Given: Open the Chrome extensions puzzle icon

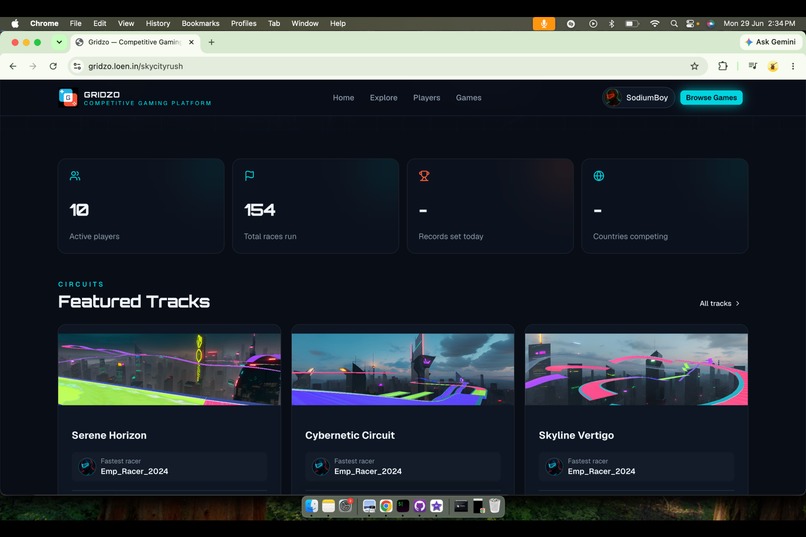Looking at the screenshot, I should pyautogui.click(x=723, y=66).
